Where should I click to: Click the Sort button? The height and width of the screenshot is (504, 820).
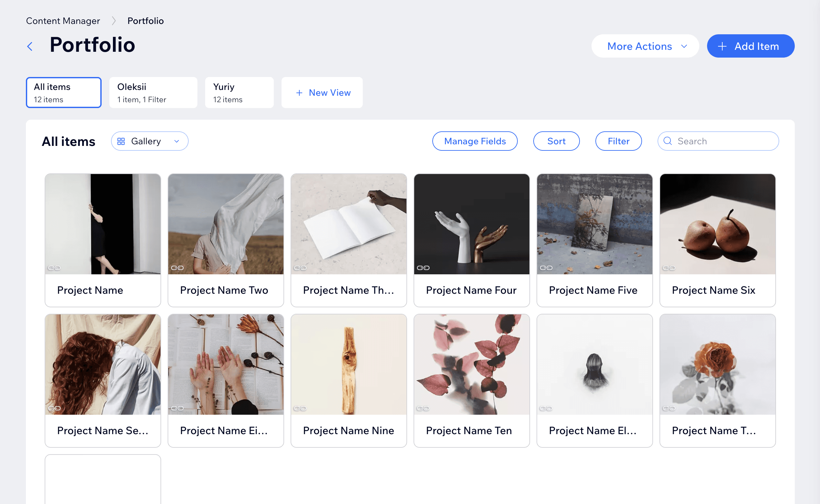tap(556, 141)
